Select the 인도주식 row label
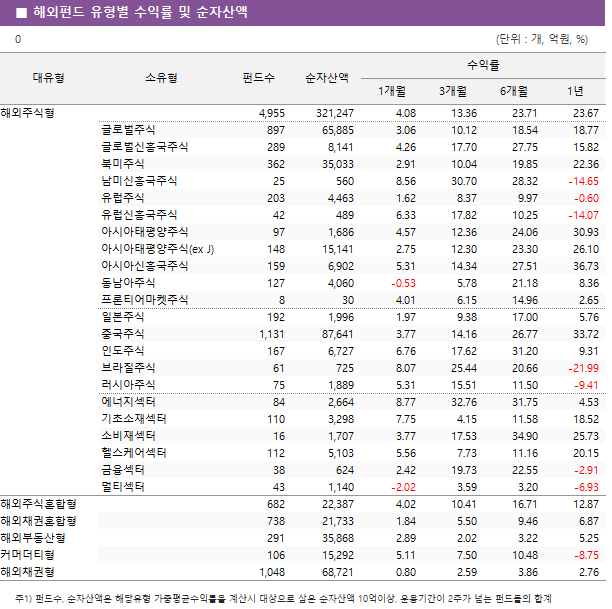The image size is (612, 609). coord(123,351)
